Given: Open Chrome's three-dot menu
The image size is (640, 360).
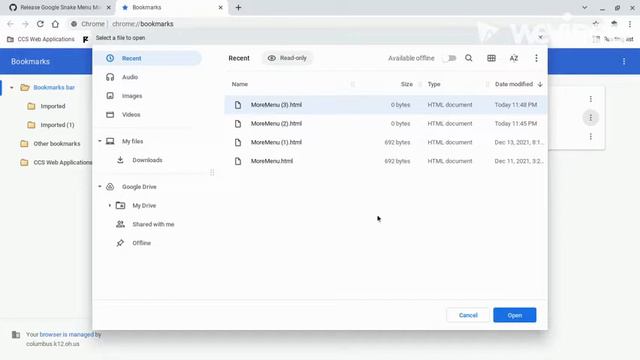Looking at the screenshot, I should click(x=630, y=24).
